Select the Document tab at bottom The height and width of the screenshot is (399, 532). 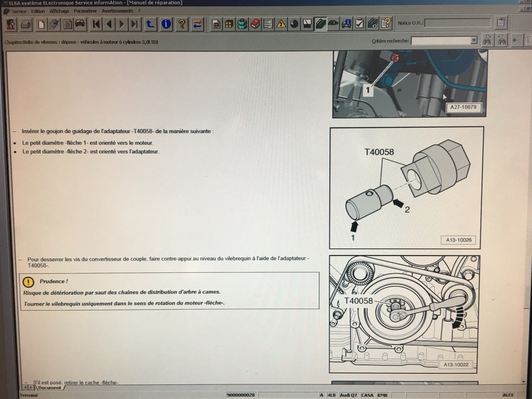coord(50,388)
